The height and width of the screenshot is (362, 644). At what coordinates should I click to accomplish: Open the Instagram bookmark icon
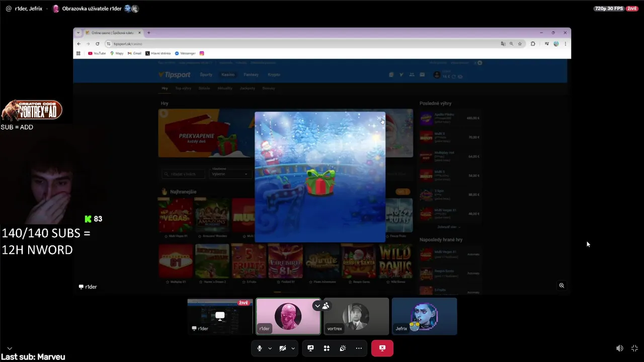[202, 53]
